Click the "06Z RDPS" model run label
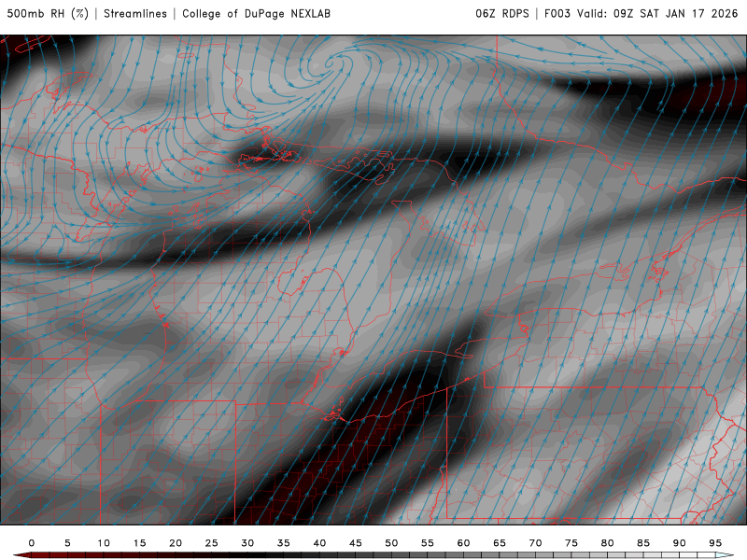Image resolution: width=747 pixels, height=560 pixels. 502,14
